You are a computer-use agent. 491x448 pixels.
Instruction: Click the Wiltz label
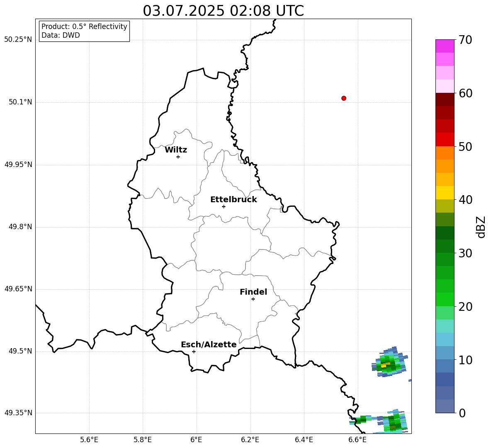[x=176, y=150]
